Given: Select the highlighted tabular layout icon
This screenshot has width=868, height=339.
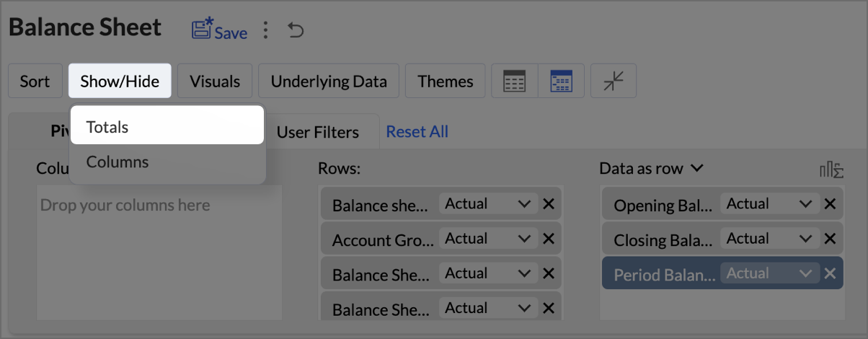Looking at the screenshot, I should [x=561, y=81].
